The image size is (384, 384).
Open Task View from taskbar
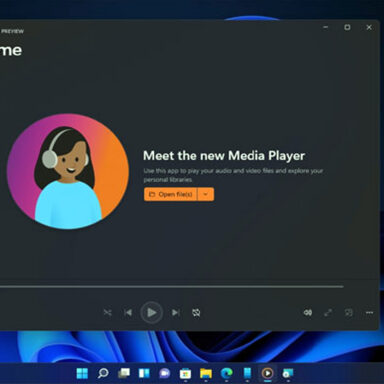coord(124,373)
